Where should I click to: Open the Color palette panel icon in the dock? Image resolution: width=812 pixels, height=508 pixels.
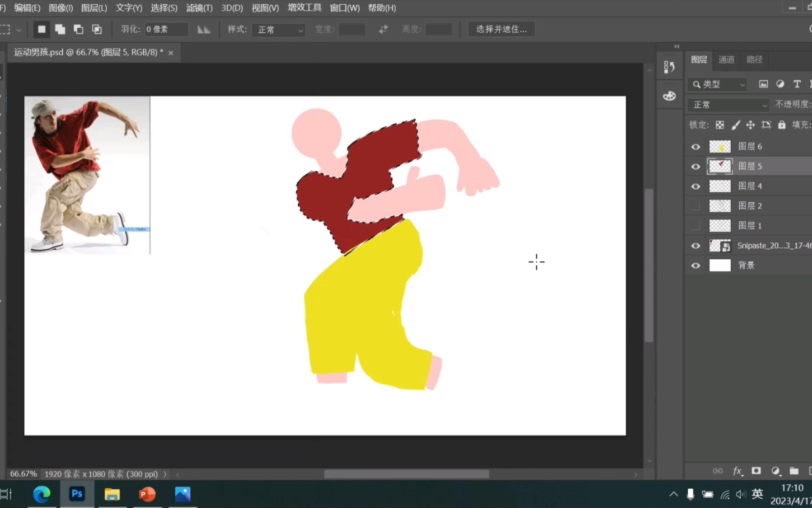[x=669, y=96]
